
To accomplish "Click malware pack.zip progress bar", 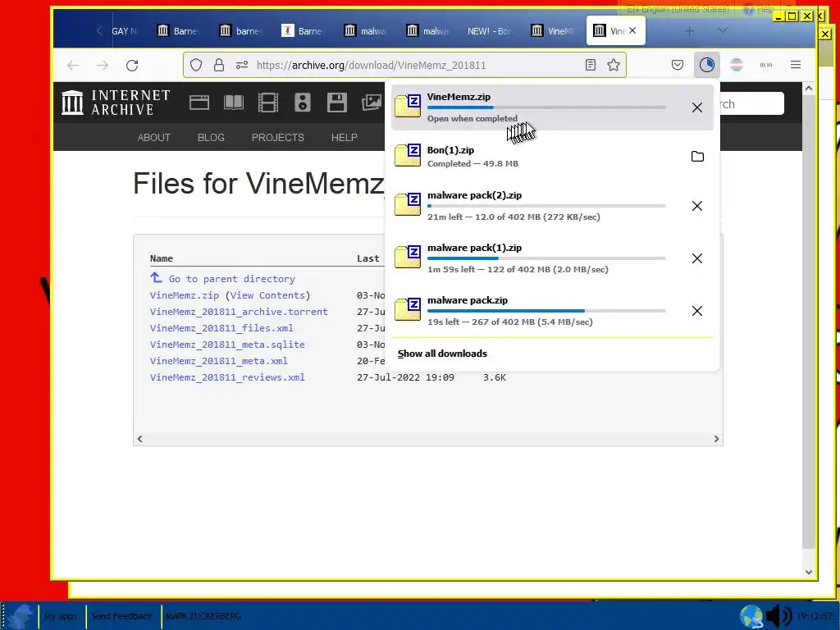I will [x=546, y=311].
